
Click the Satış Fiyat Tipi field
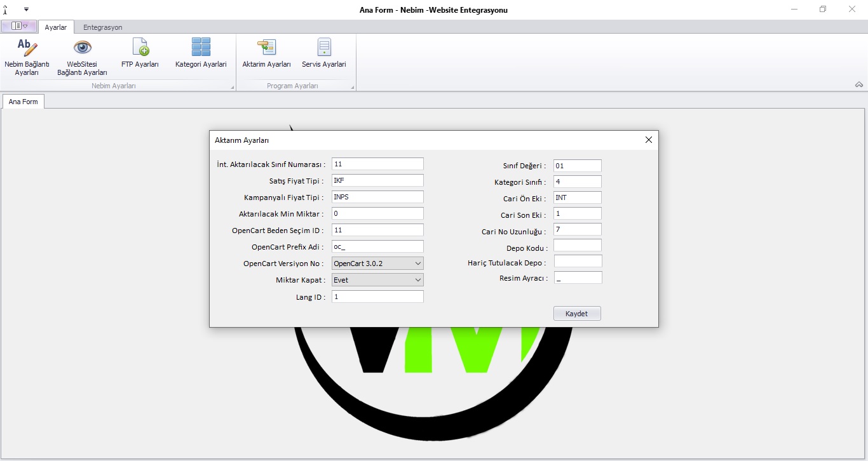click(377, 181)
